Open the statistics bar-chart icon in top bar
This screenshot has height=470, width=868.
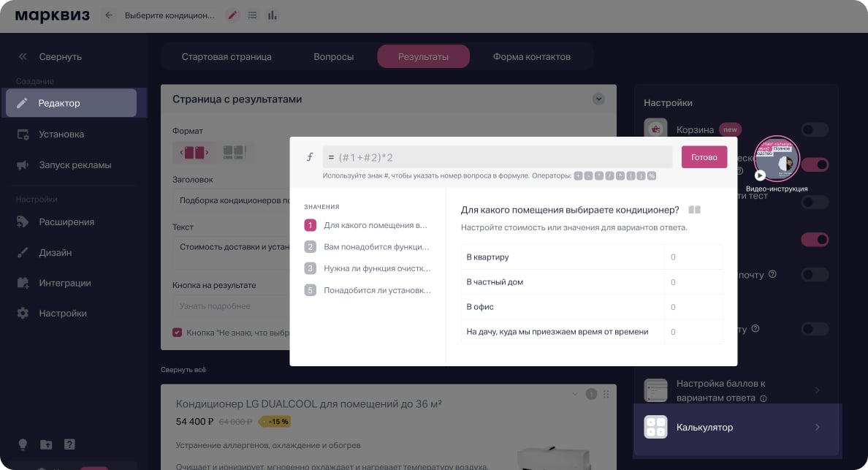pos(272,15)
